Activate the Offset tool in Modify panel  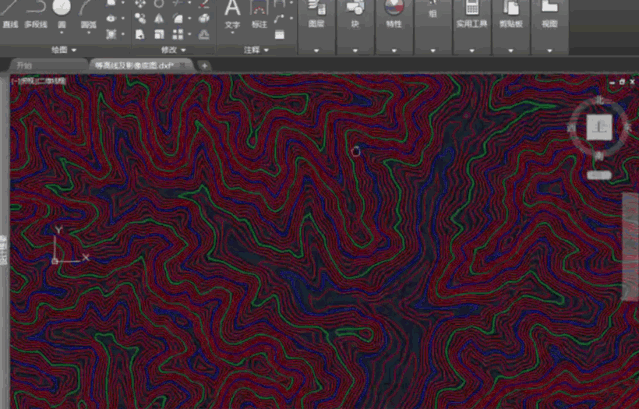204,35
